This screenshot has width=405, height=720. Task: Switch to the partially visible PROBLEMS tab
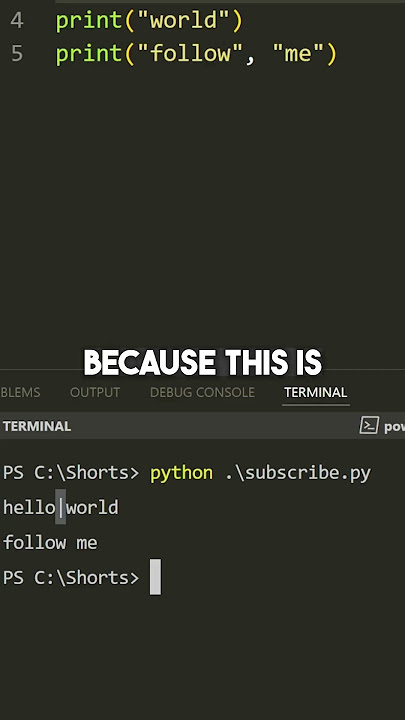[20, 392]
